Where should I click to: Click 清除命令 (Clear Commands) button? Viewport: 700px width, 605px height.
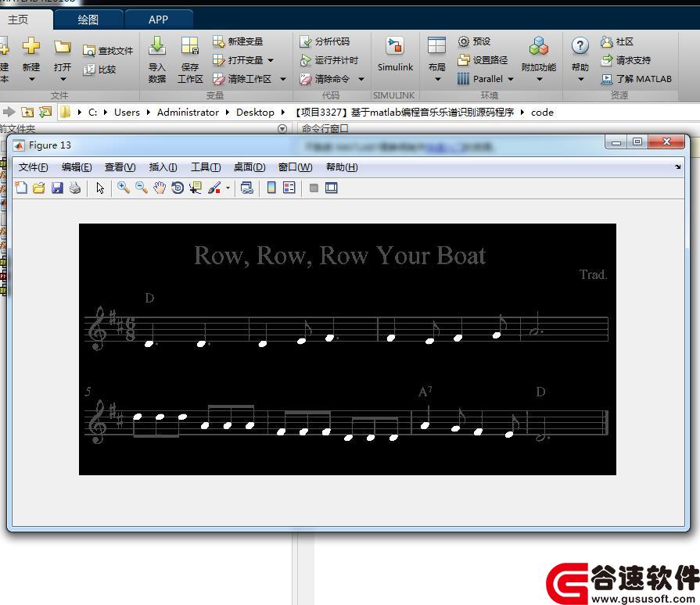tap(325, 79)
